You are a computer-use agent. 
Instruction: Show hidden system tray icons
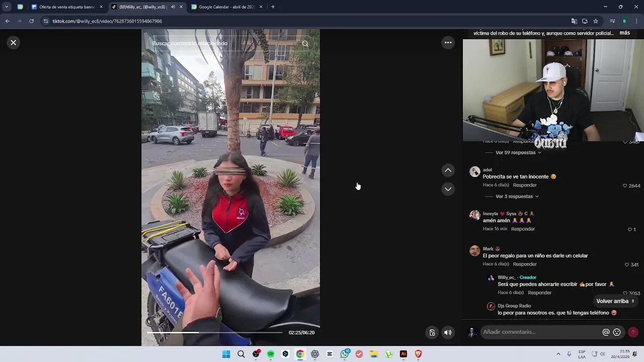[558, 354]
